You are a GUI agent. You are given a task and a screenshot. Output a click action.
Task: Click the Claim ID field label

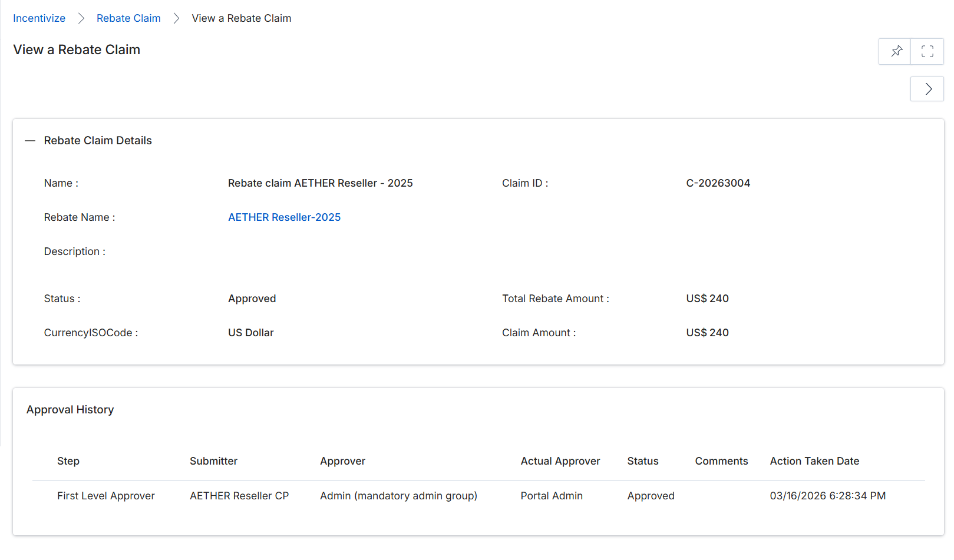(x=525, y=183)
